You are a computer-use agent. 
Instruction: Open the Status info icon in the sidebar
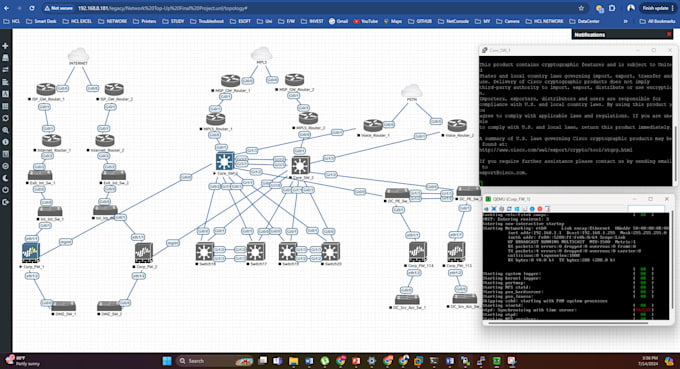(5, 142)
